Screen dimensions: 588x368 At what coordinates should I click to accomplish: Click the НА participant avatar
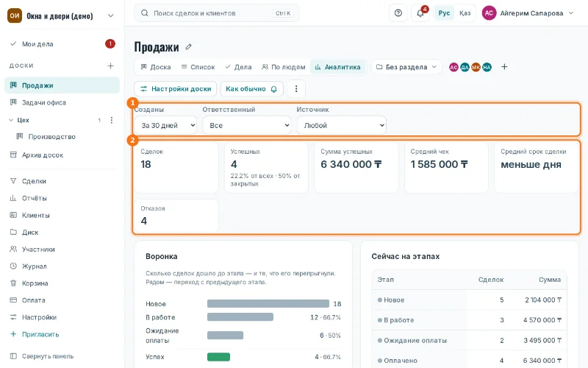487,67
